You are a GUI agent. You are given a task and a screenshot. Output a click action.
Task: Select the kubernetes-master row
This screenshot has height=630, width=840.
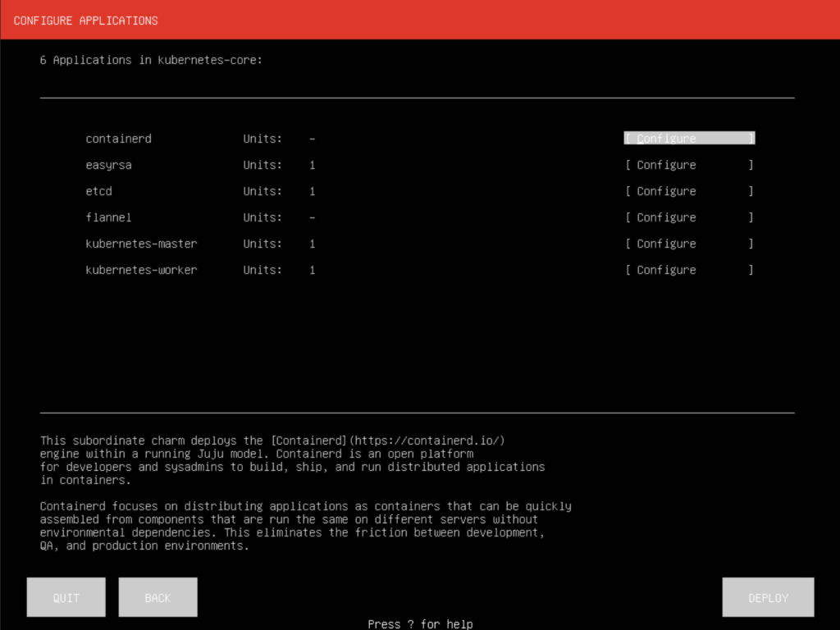(x=141, y=243)
